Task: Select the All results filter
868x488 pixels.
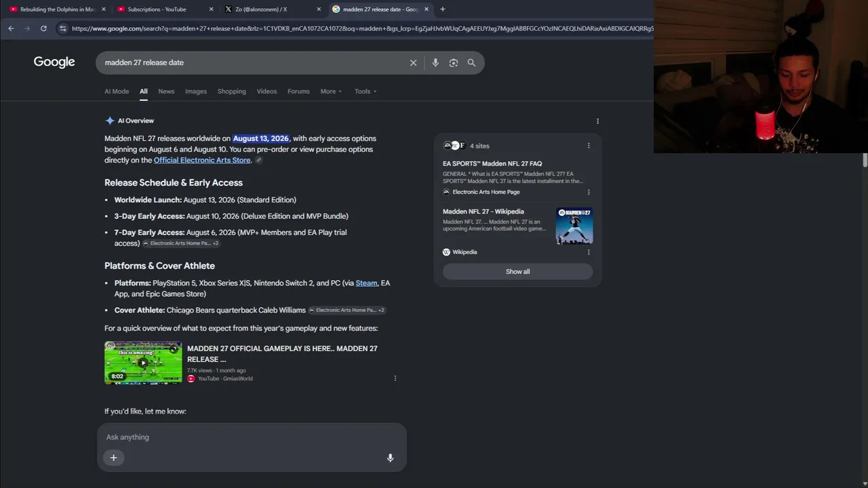Action: (x=144, y=91)
